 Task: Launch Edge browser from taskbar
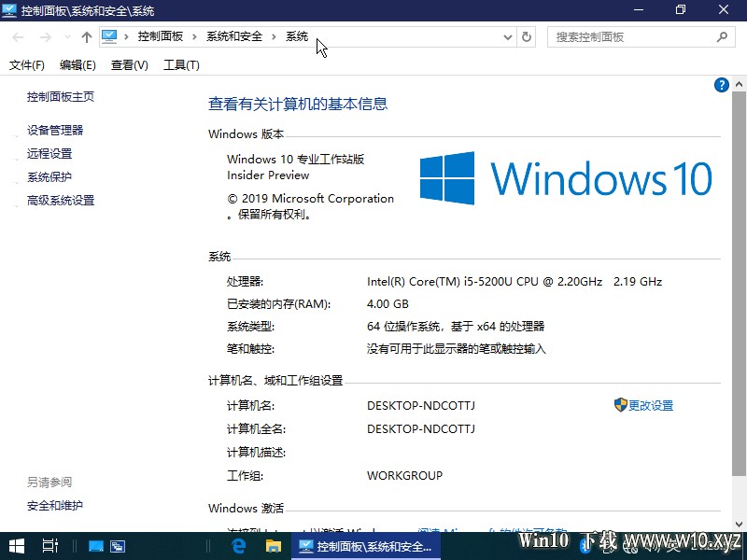[x=239, y=546]
